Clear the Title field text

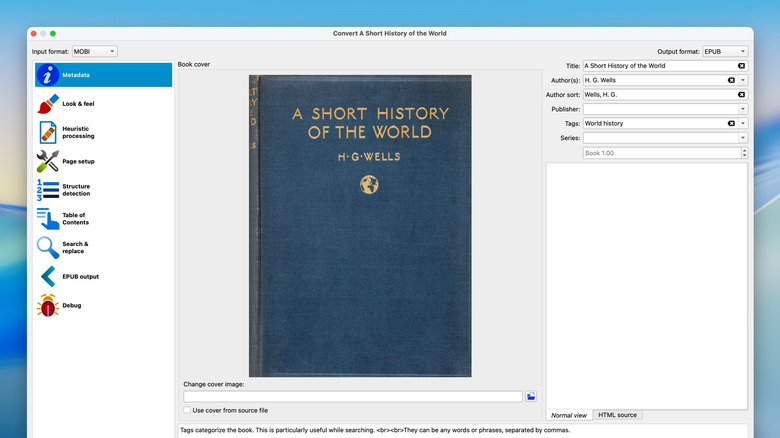click(741, 66)
